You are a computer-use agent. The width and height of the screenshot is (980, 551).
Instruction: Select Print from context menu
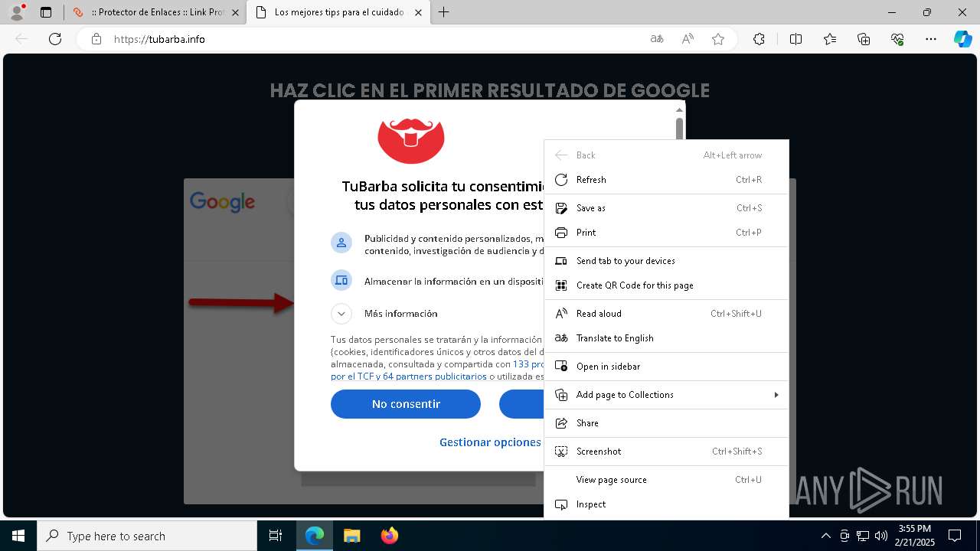click(x=666, y=233)
